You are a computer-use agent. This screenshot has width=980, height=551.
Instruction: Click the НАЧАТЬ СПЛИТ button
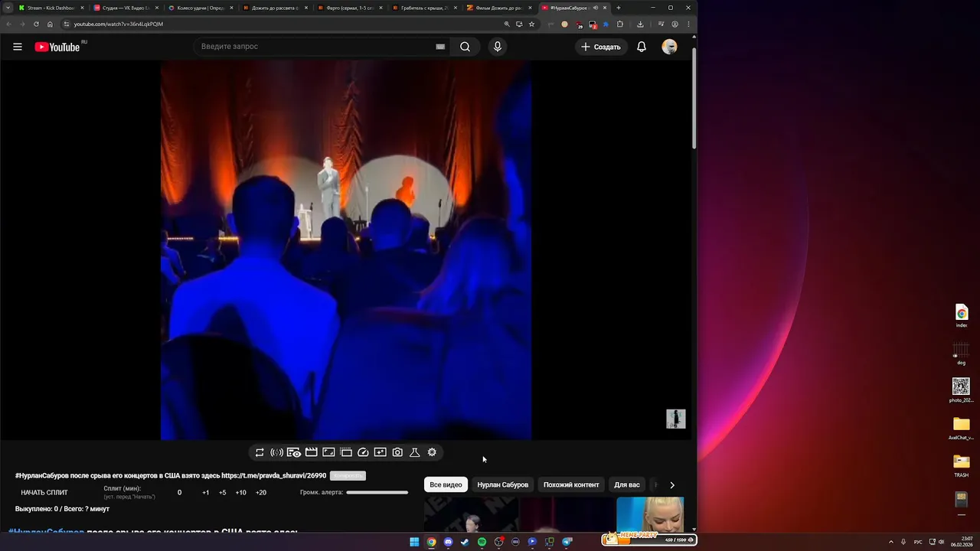pyautogui.click(x=44, y=493)
